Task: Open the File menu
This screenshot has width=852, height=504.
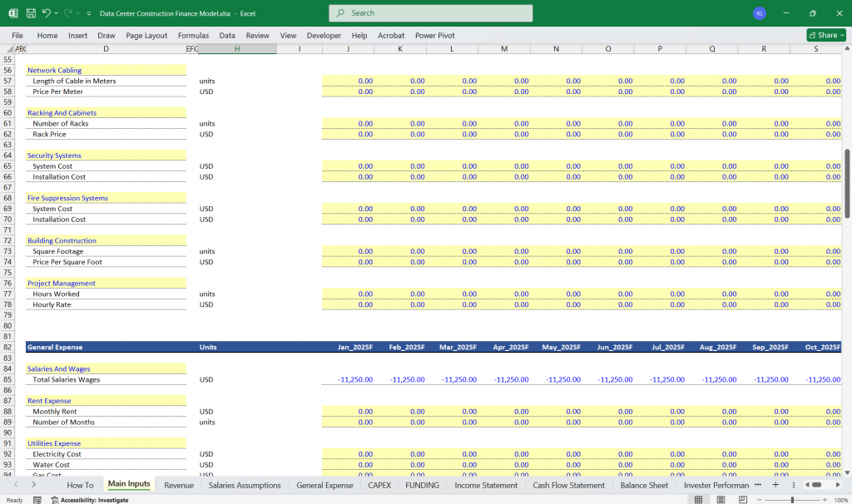Action: pyautogui.click(x=17, y=35)
